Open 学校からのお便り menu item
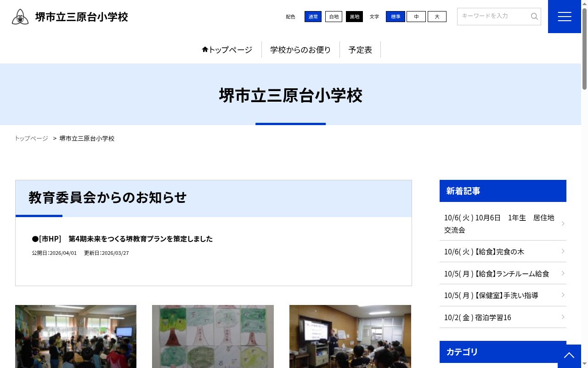This screenshot has width=588, height=368. coord(300,50)
